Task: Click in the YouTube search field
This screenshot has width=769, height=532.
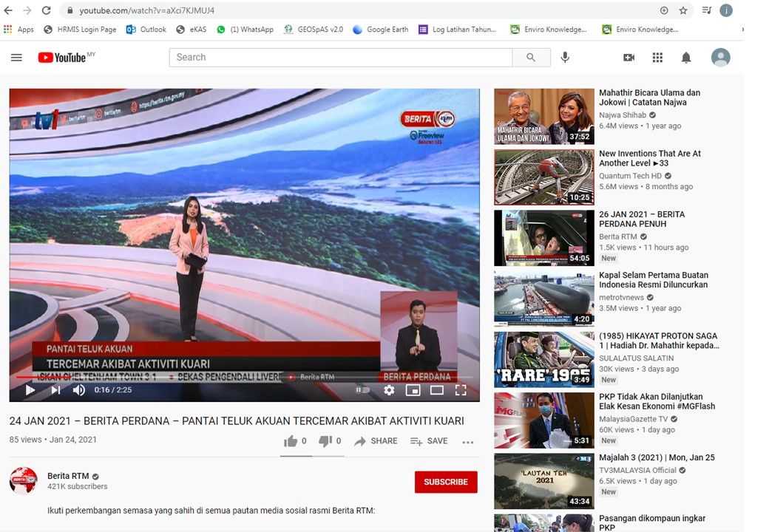Action: (341, 58)
